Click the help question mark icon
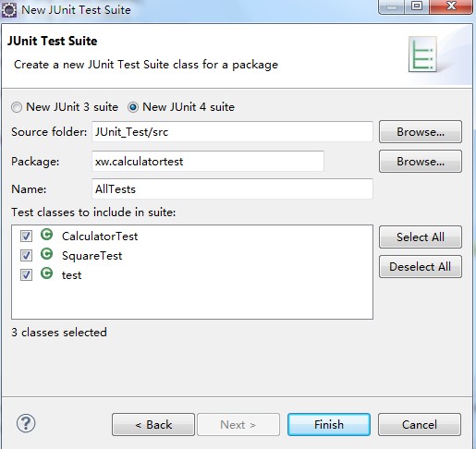476x449 pixels. click(26, 423)
